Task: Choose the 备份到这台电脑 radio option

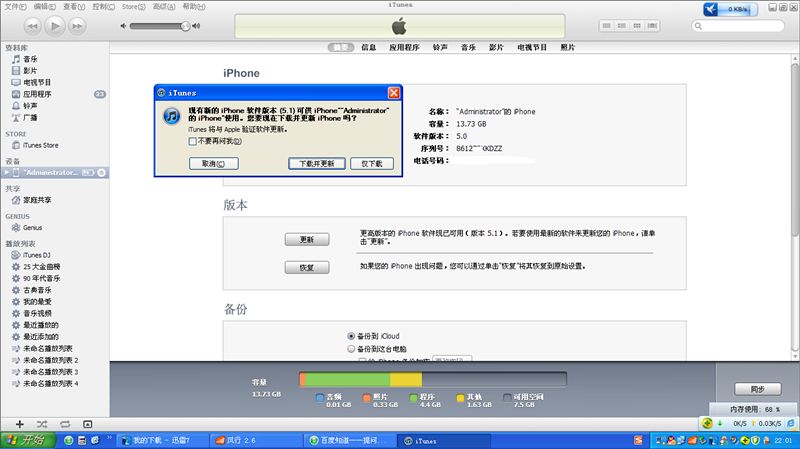Action: (x=351, y=349)
